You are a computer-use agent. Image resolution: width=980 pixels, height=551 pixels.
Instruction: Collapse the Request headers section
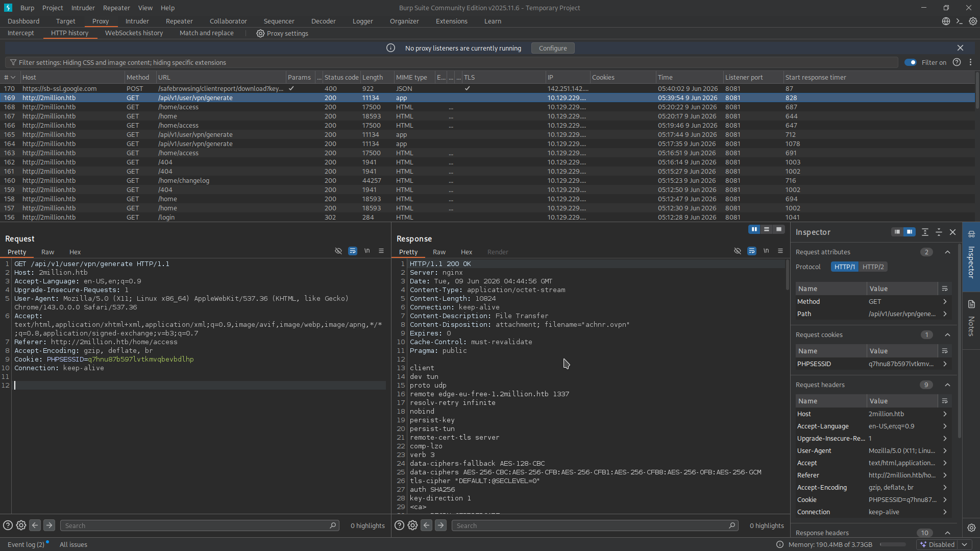[x=947, y=385]
